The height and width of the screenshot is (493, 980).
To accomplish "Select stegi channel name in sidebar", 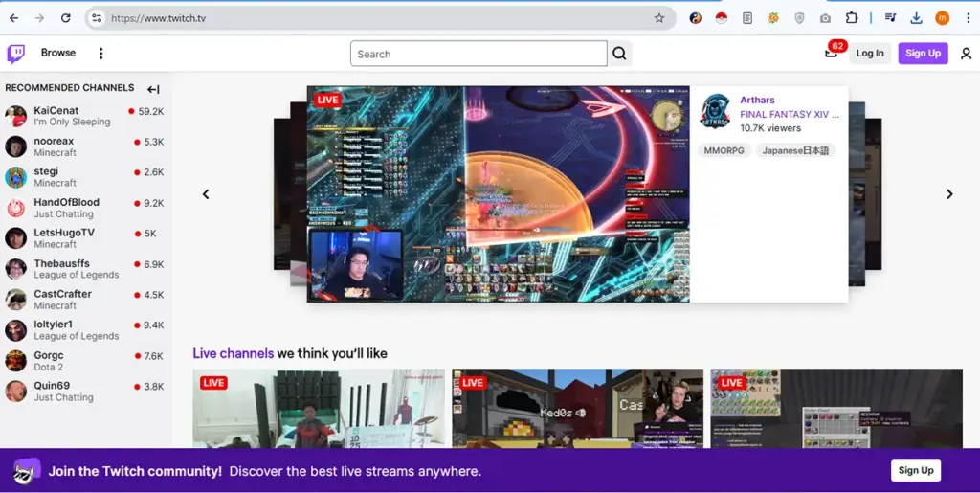I will tap(46, 171).
